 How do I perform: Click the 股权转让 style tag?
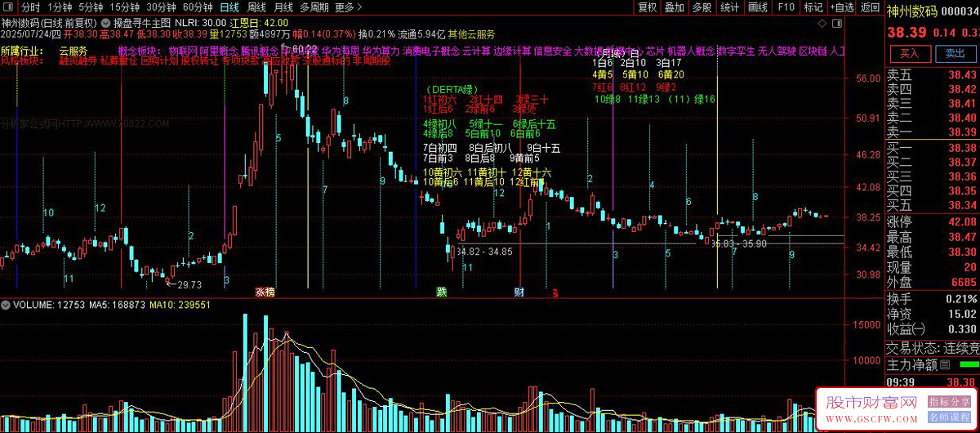pos(198,60)
